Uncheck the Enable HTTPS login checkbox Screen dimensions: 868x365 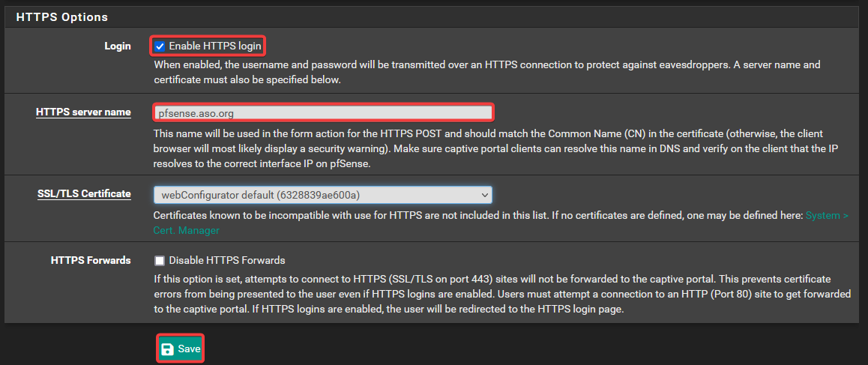(160, 46)
